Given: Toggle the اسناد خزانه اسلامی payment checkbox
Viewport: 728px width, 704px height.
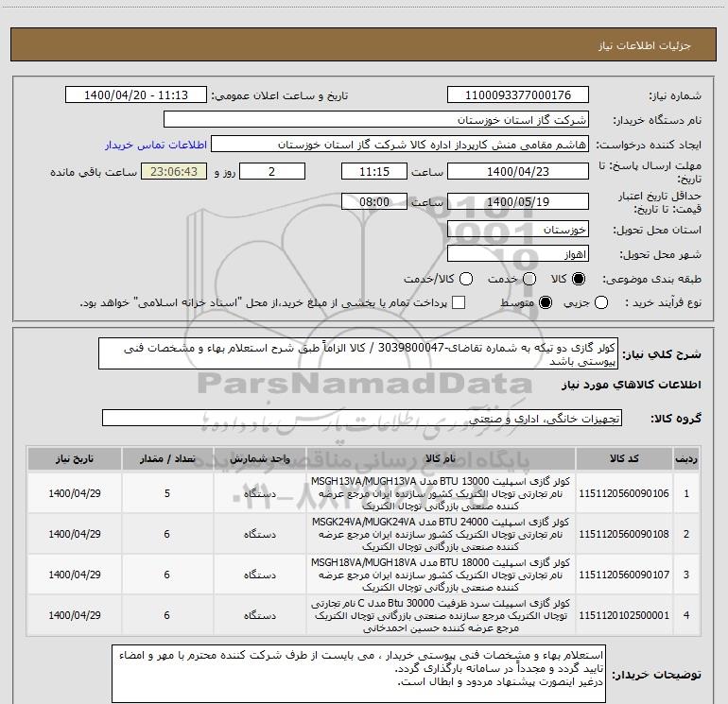Looking at the screenshot, I should (x=459, y=302).
